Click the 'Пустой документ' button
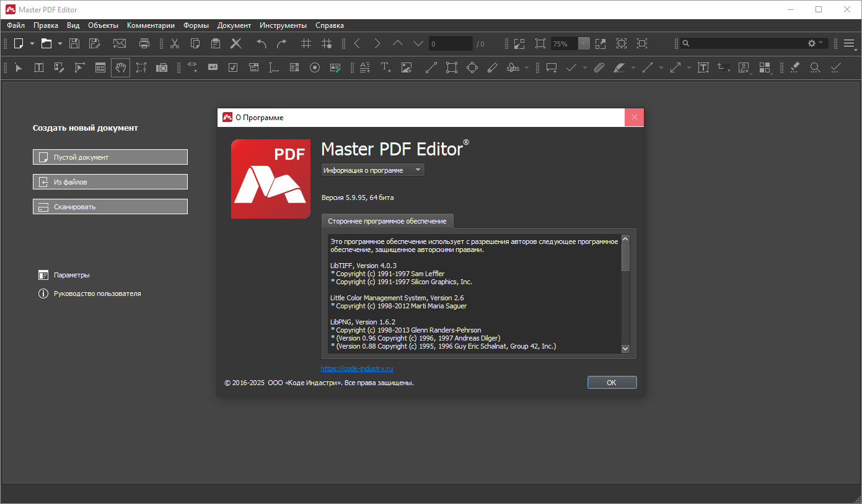The height and width of the screenshot is (504, 862). [110, 157]
